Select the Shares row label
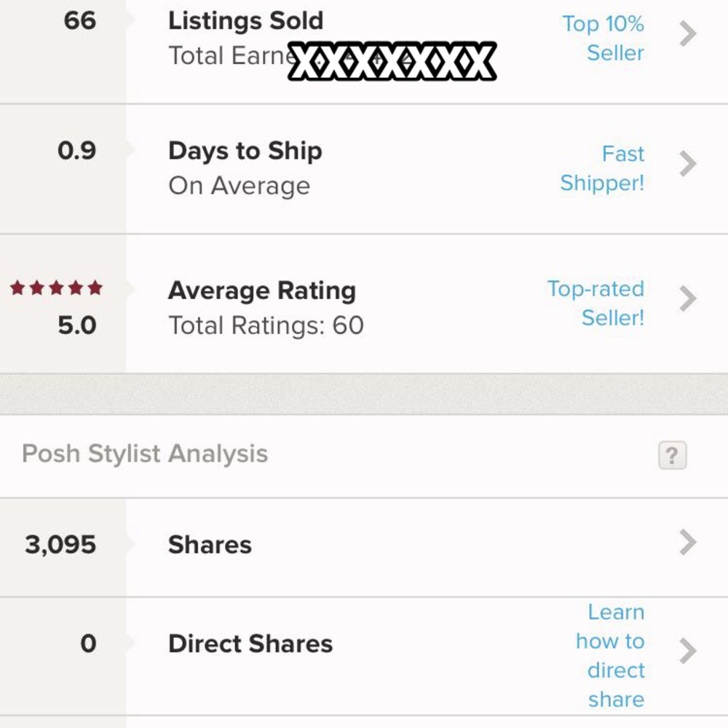728x728 pixels. pos(210,545)
